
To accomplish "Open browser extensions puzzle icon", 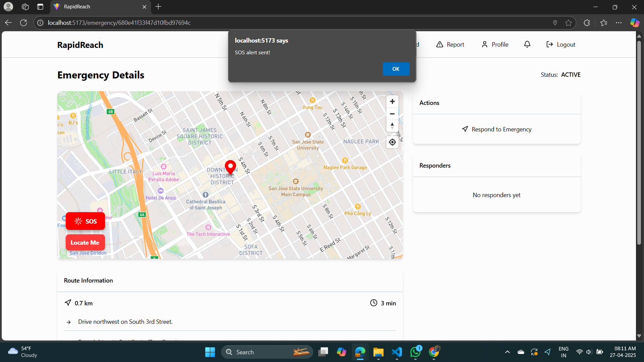I will click(587, 23).
